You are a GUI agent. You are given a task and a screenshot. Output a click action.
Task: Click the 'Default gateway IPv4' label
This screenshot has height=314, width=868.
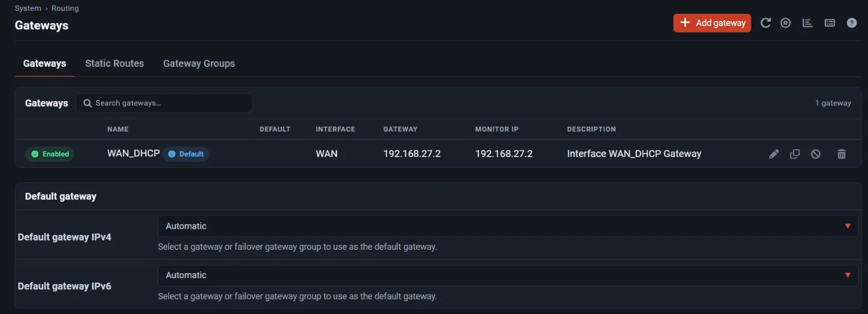click(65, 237)
